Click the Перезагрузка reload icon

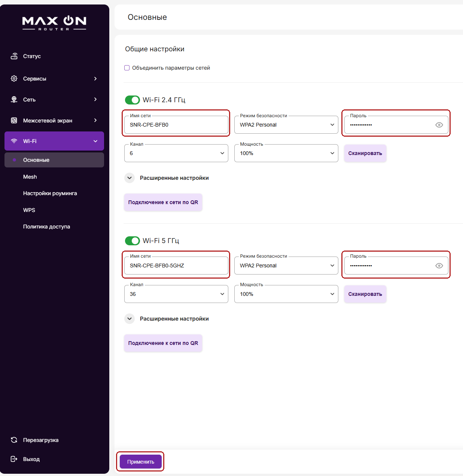pyautogui.click(x=14, y=440)
